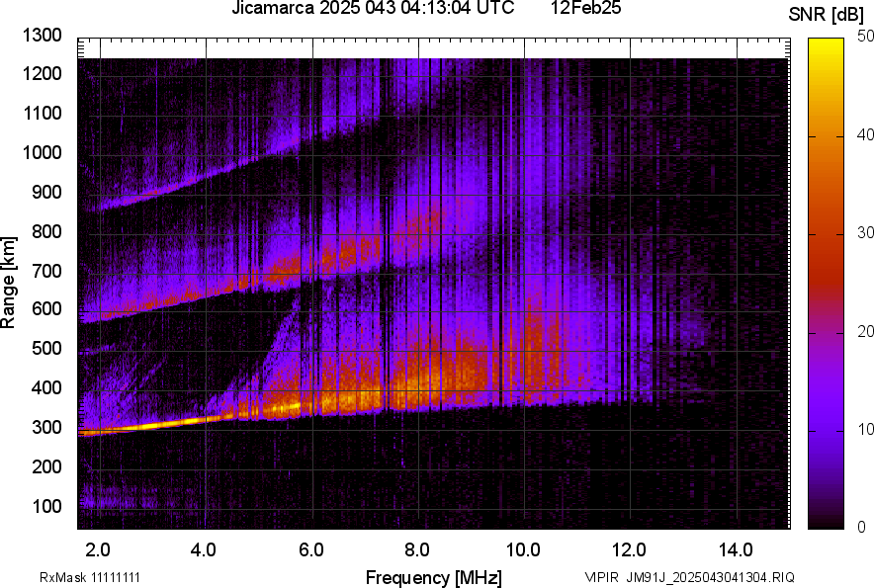The width and height of the screenshot is (874, 588).
Task: Click the 'SNR [dB]' colorbar title
Action: (x=827, y=15)
